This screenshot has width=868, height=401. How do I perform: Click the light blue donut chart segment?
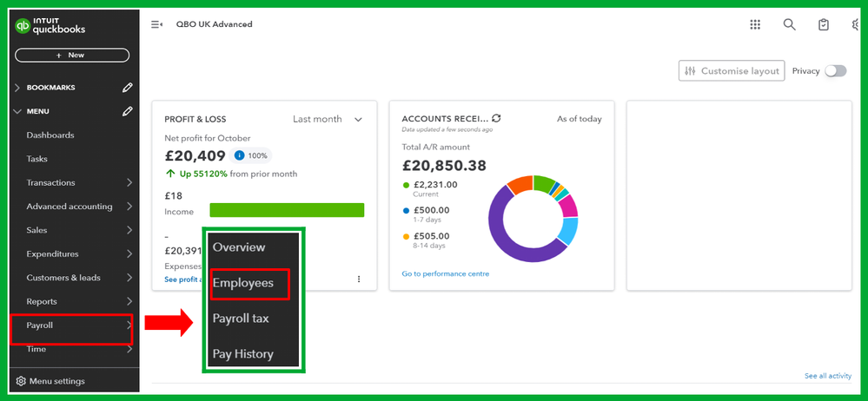(x=568, y=231)
